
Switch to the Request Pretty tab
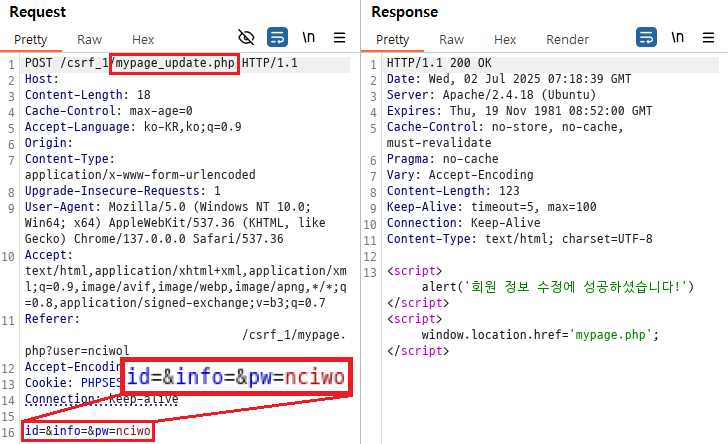31,40
